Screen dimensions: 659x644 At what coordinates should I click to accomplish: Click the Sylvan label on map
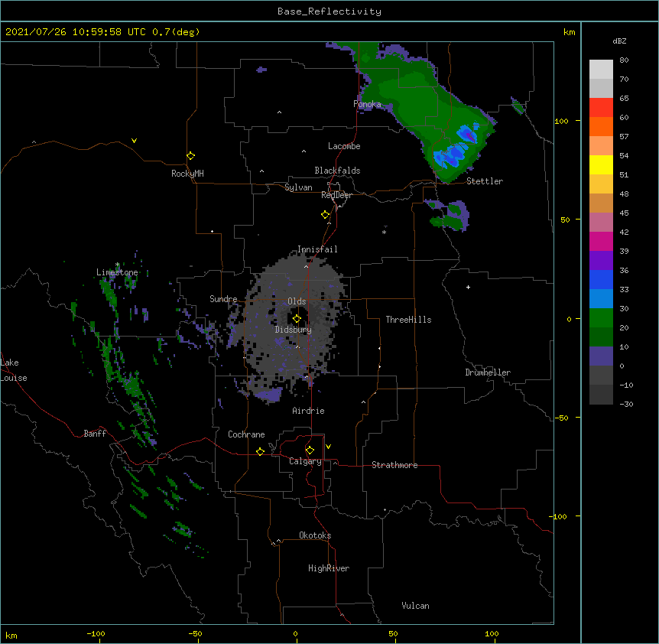[298, 187]
